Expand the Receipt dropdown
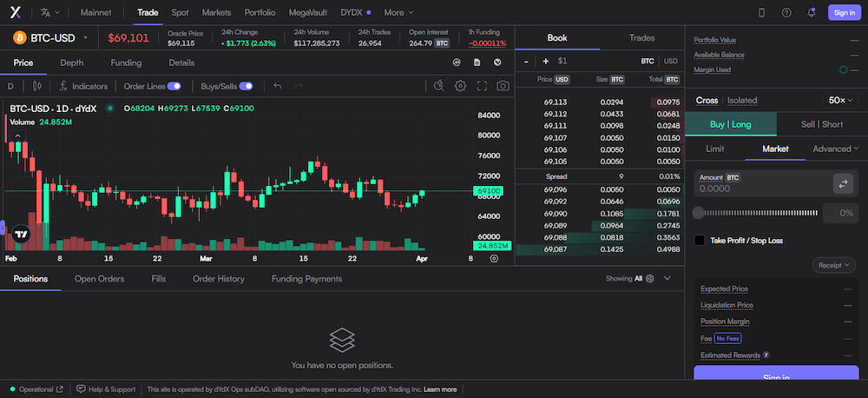 pos(833,266)
